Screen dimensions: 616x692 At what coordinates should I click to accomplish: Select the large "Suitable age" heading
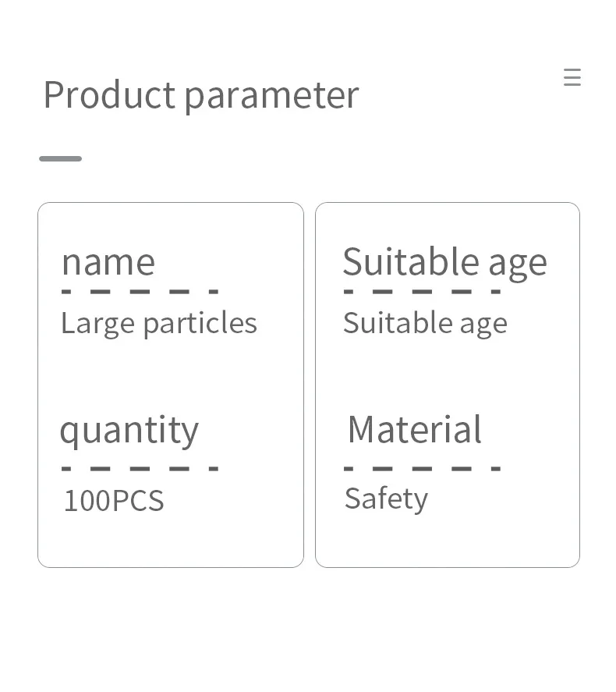[x=444, y=261]
